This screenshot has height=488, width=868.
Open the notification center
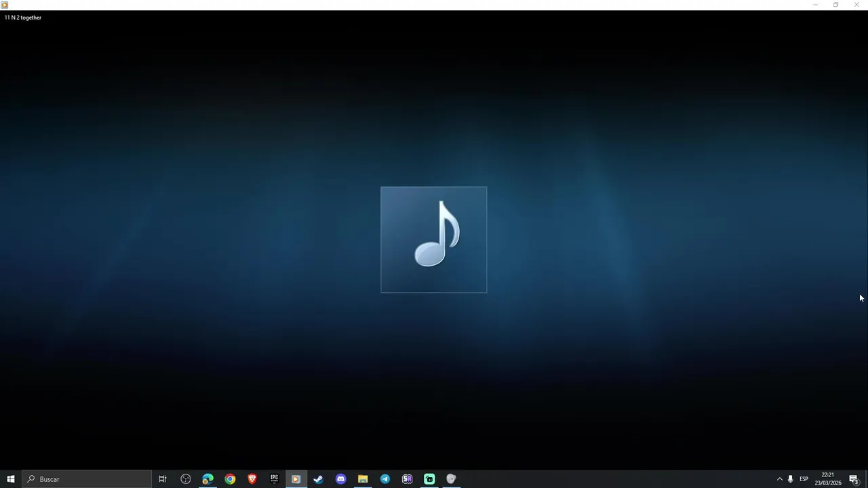[x=854, y=479]
